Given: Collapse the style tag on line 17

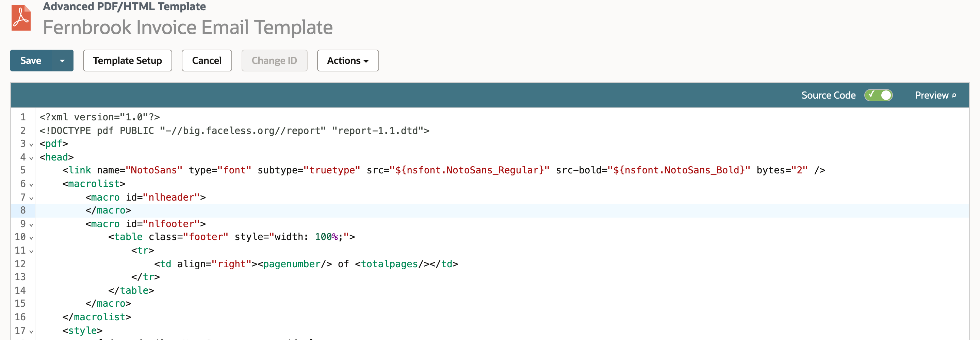Looking at the screenshot, I should click(x=31, y=331).
